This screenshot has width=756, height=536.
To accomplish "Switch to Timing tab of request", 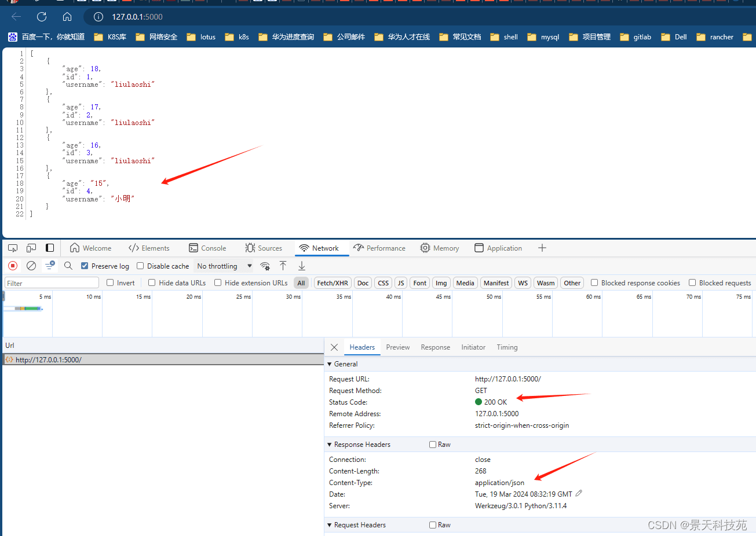I will [x=507, y=347].
